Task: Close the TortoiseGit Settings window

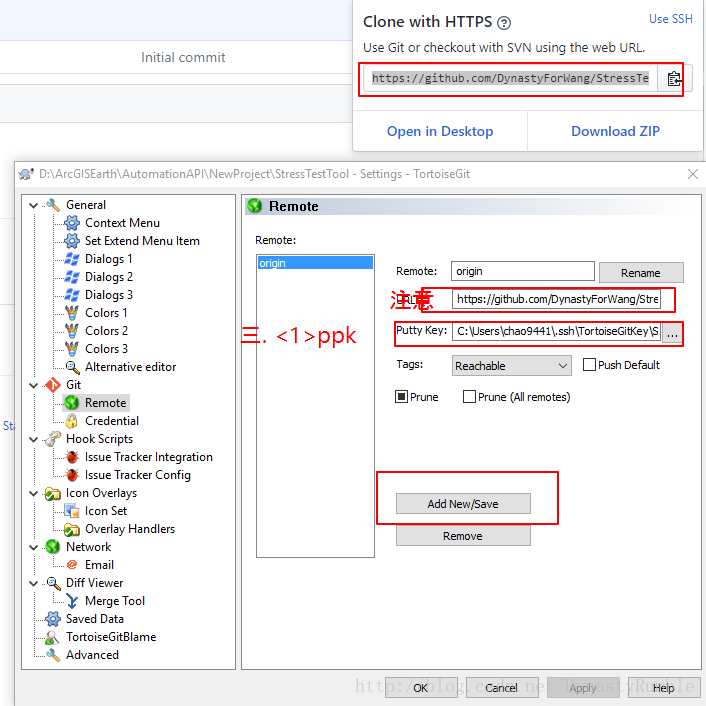Action: point(693,174)
